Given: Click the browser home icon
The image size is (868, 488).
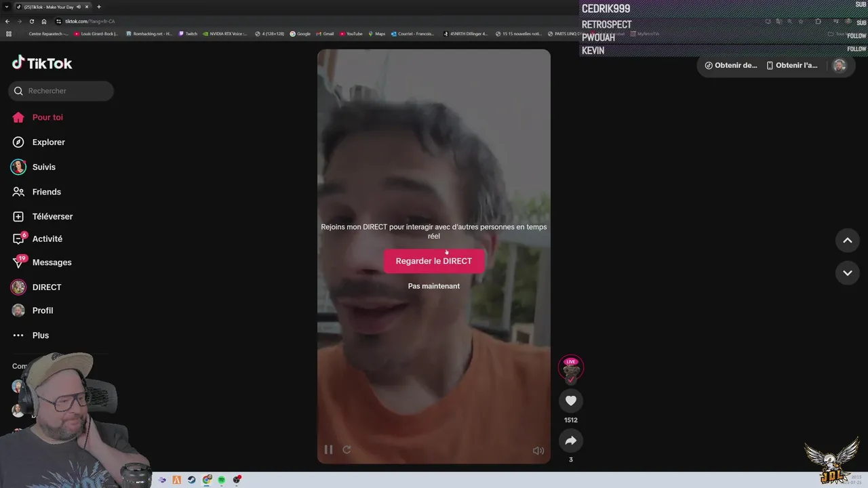Looking at the screenshot, I should pyautogui.click(x=44, y=21).
